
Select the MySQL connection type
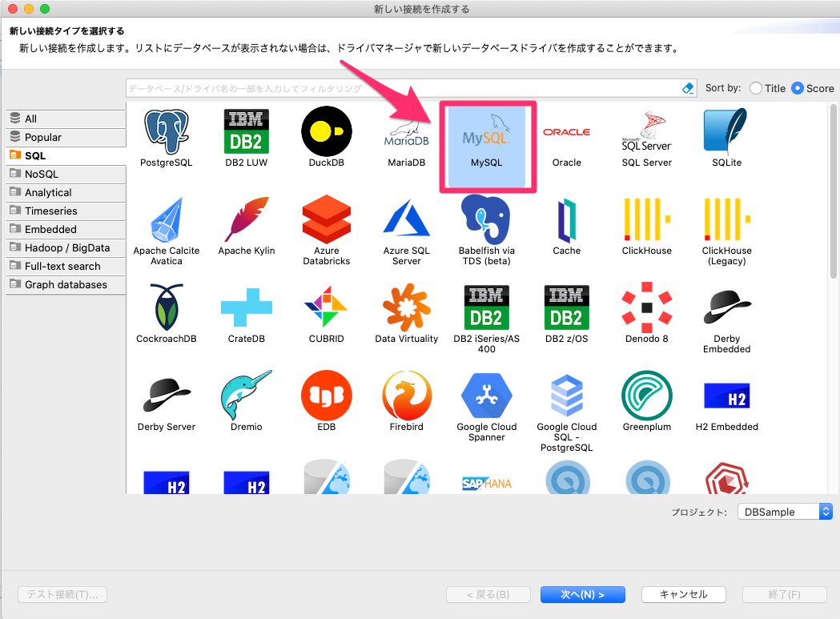click(x=488, y=144)
